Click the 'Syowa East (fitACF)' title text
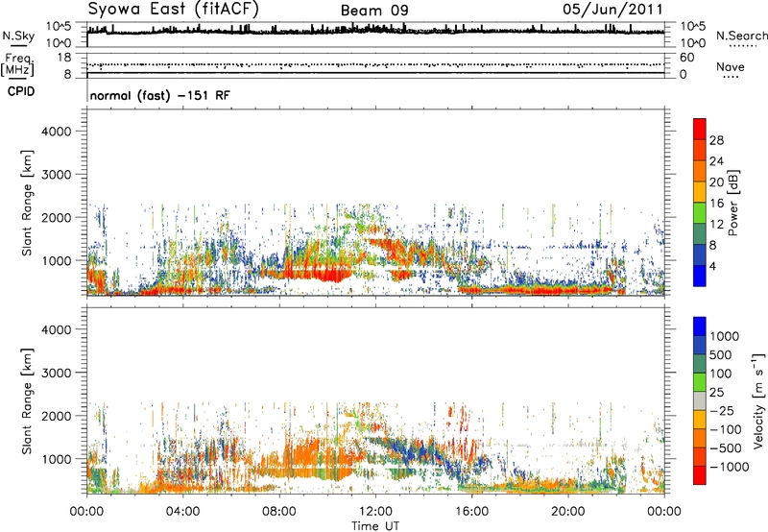The width and height of the screenshot is (768, 532). 174,9
